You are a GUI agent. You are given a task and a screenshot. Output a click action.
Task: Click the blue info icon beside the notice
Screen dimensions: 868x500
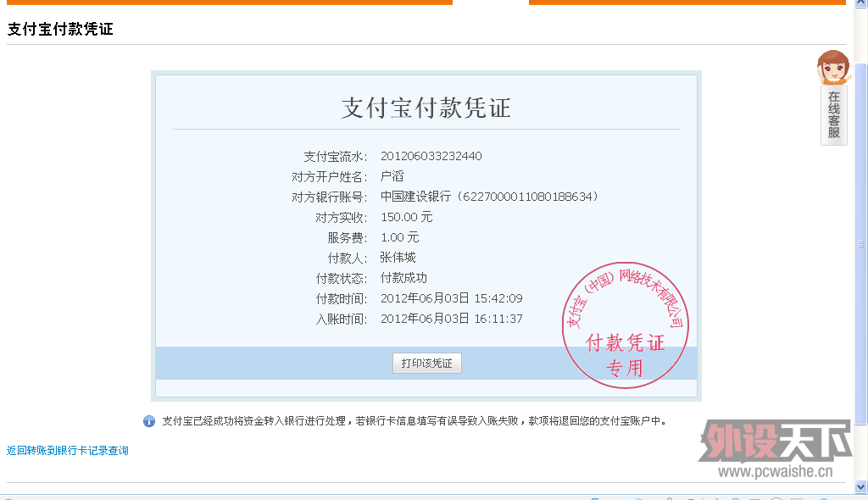(x=149, y=421)
